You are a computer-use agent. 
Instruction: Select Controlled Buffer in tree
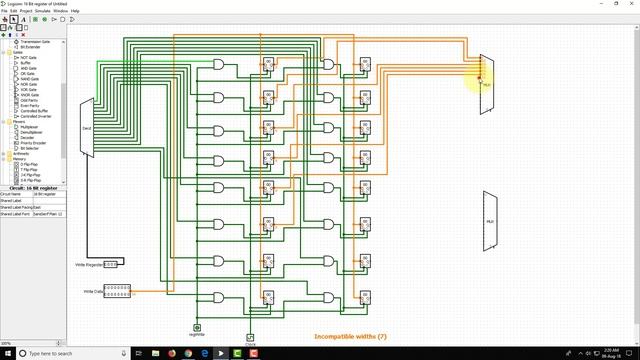pyautogui.click(x=34, y=111)
